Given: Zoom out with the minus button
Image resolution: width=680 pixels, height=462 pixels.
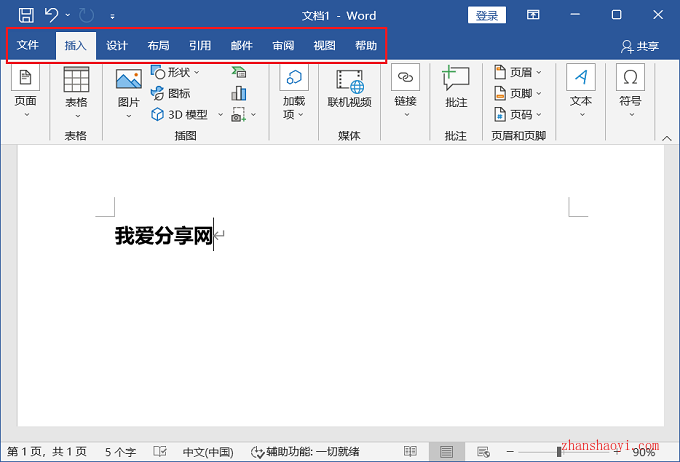Looking at the screenshot, I should point(510,452).
